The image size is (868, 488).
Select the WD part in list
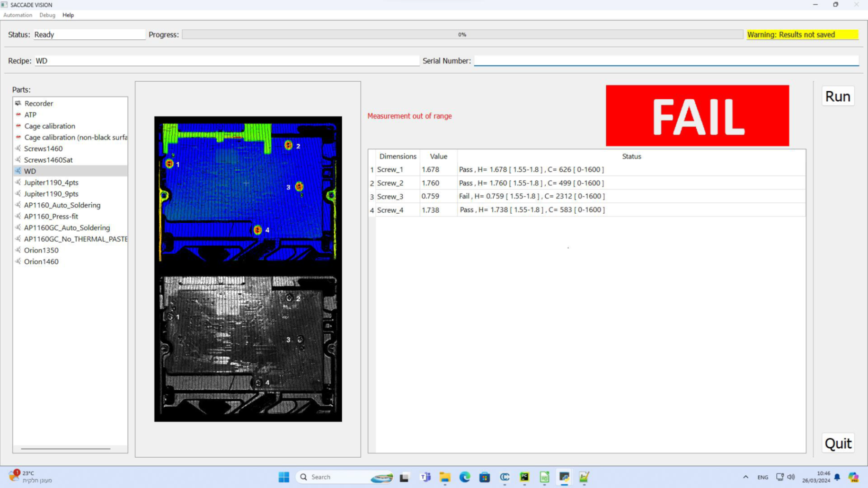(70, 171)
